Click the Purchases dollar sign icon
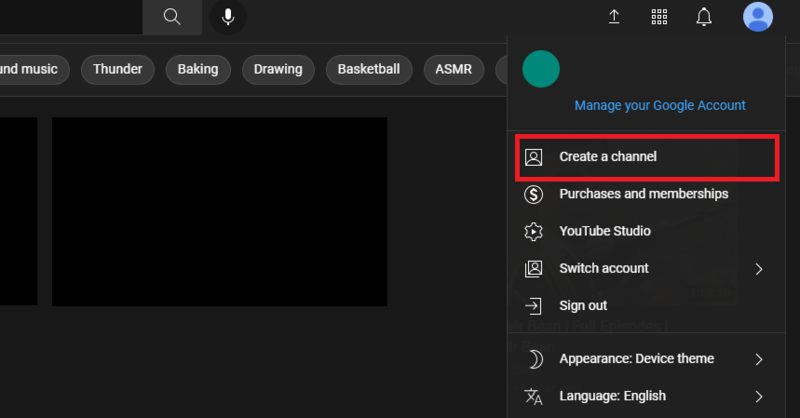Viewport: 800px width, 418px height. point(534,194)
